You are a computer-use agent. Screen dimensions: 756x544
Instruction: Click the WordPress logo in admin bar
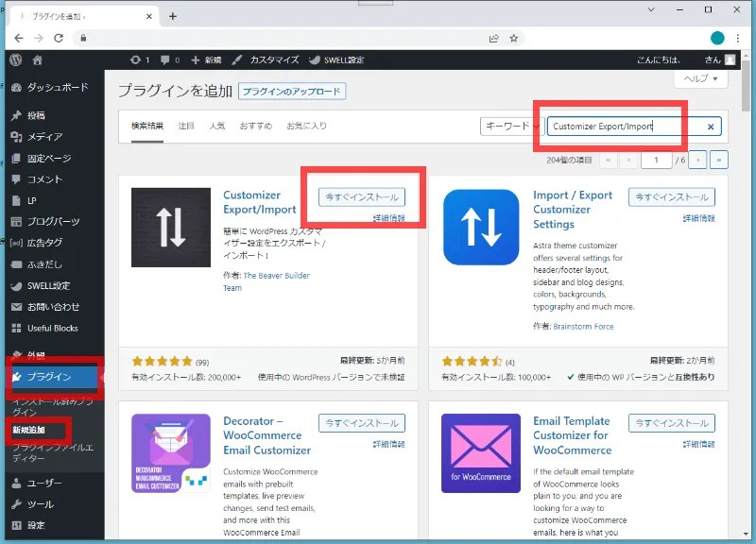click(16, 59)
